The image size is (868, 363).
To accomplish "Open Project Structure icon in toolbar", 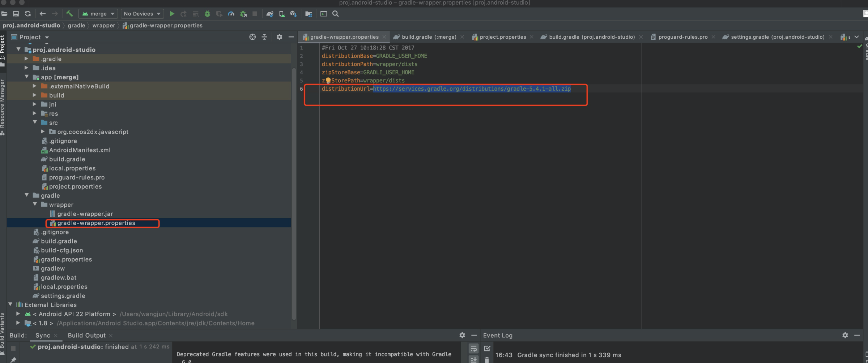I will [309, 14].
